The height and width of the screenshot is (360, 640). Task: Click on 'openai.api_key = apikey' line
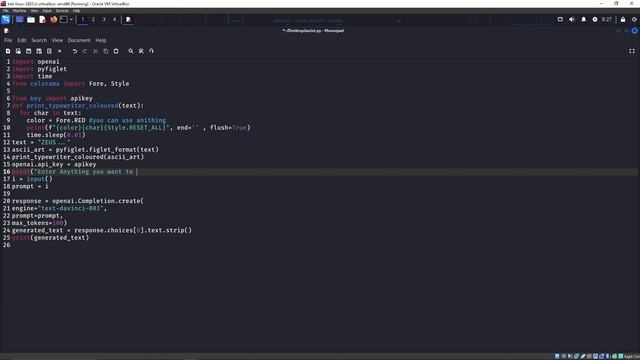point(54,164)
